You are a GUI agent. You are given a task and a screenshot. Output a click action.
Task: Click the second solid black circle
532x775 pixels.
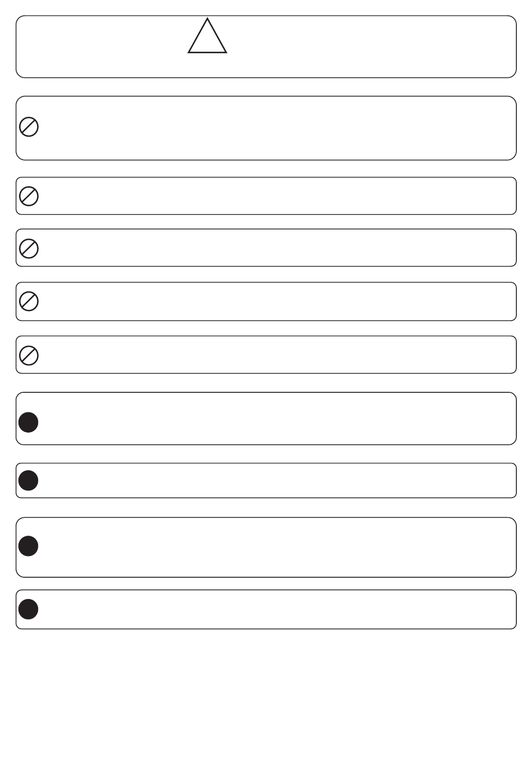point(29,481)
